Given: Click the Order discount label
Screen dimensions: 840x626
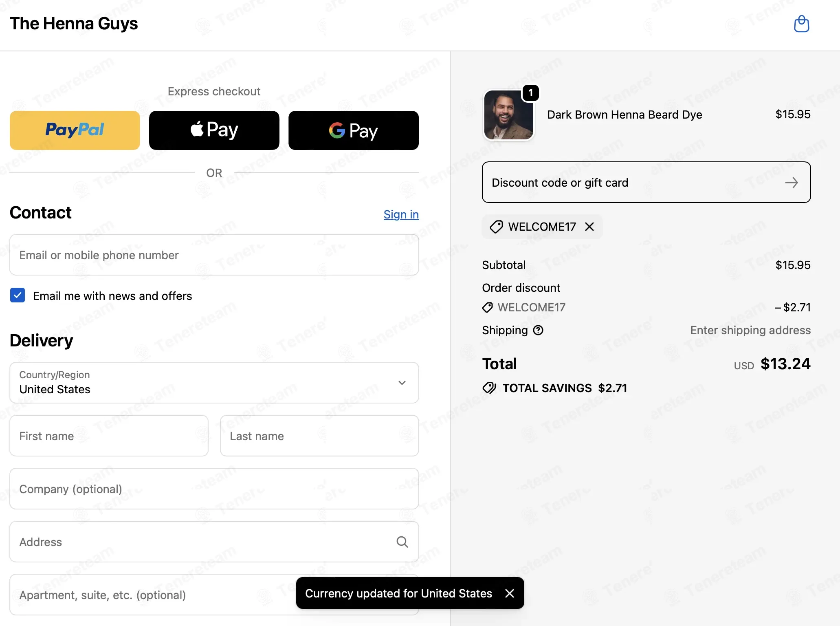Looking at the screenshot, I should click(x=521, y=288).
